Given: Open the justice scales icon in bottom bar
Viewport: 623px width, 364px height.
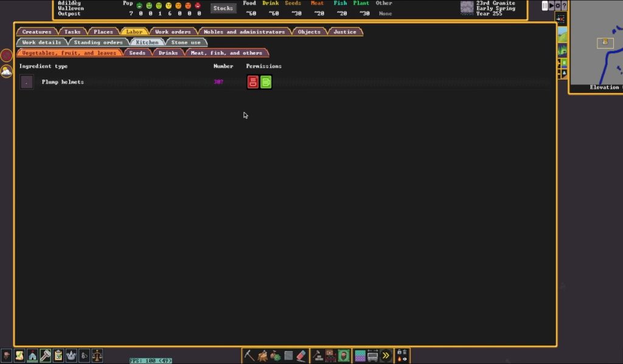Looking at the screenshot, I should [x=97, y=355].
